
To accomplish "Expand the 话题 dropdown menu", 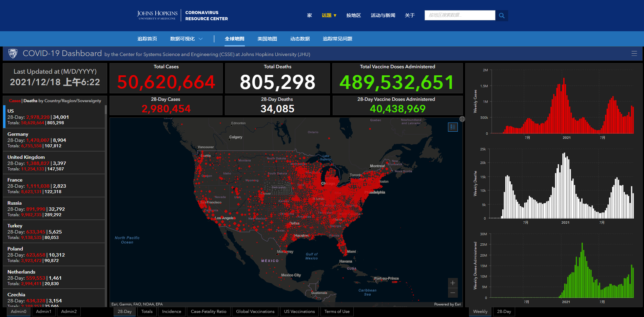I will pyautogui.click(x=329, y=15).
